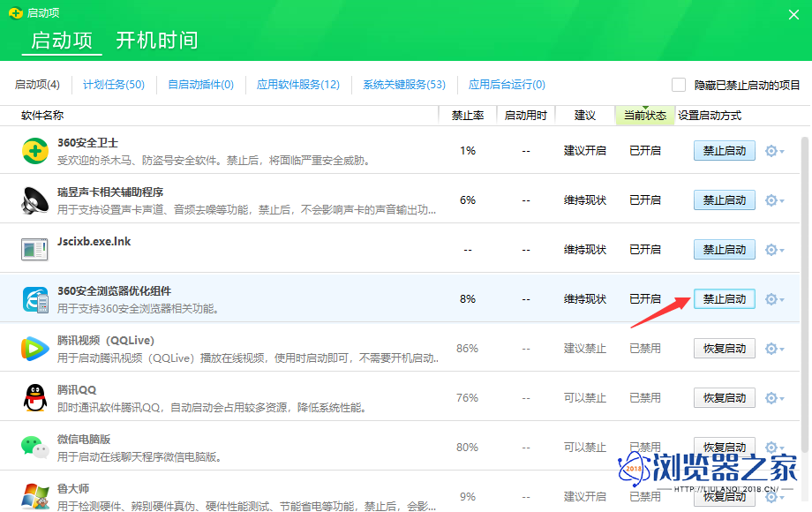The image size is (812, 512).
Task: Click the 瑞昱声卡 speaker icon
Action: click(35, 200)
